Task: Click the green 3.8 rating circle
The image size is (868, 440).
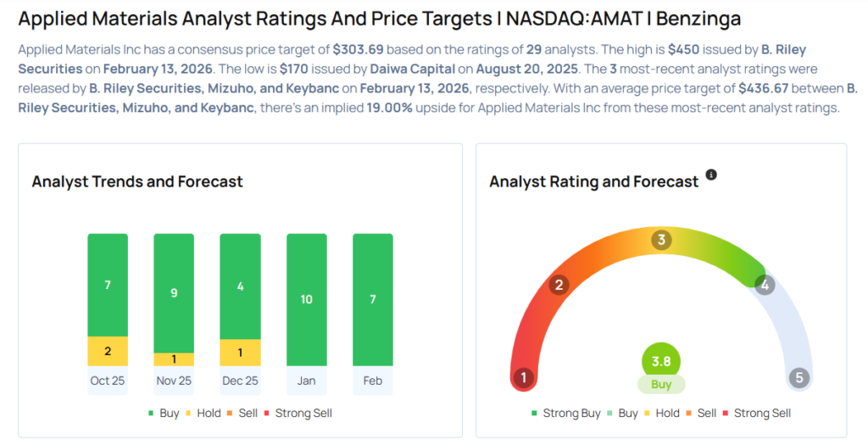Action: [x=661, y=361]
